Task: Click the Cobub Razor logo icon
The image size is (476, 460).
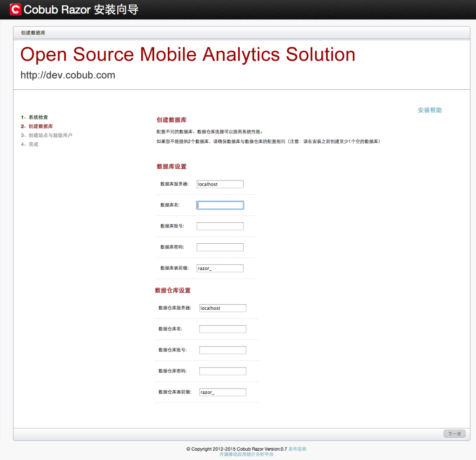Action: [15, 9]
